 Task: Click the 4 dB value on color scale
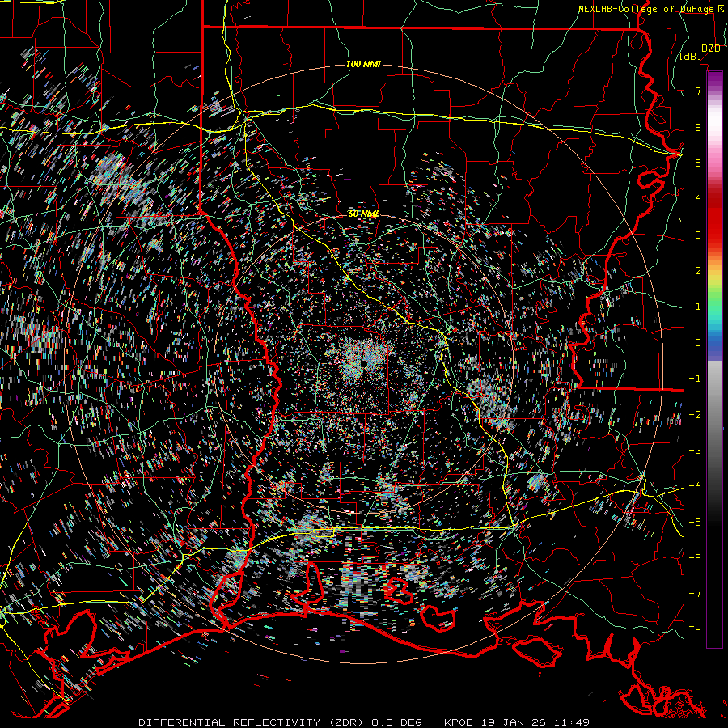[x=698, y=199]
